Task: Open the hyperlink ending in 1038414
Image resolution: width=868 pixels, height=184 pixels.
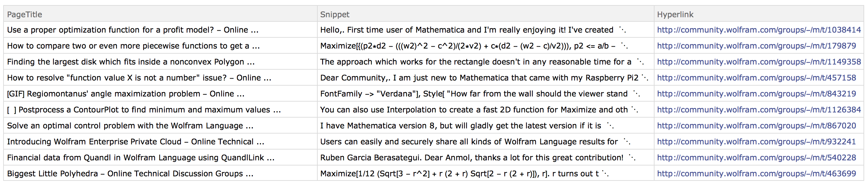Action: coord(759,30)
